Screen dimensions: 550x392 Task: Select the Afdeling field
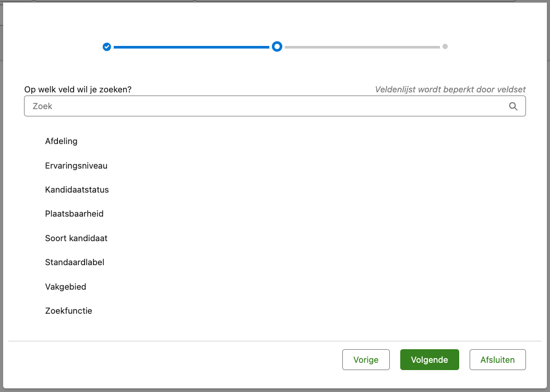[62, 141]
